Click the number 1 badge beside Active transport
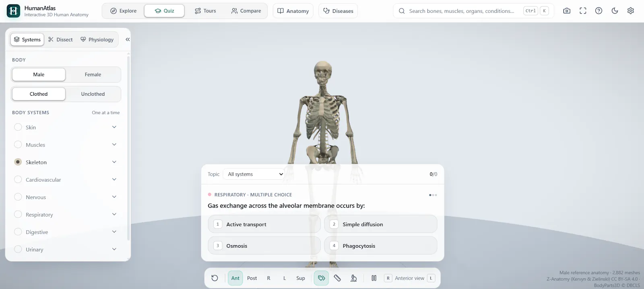The image size is (644, 289). pyautogui.click(x=218, y=224)
